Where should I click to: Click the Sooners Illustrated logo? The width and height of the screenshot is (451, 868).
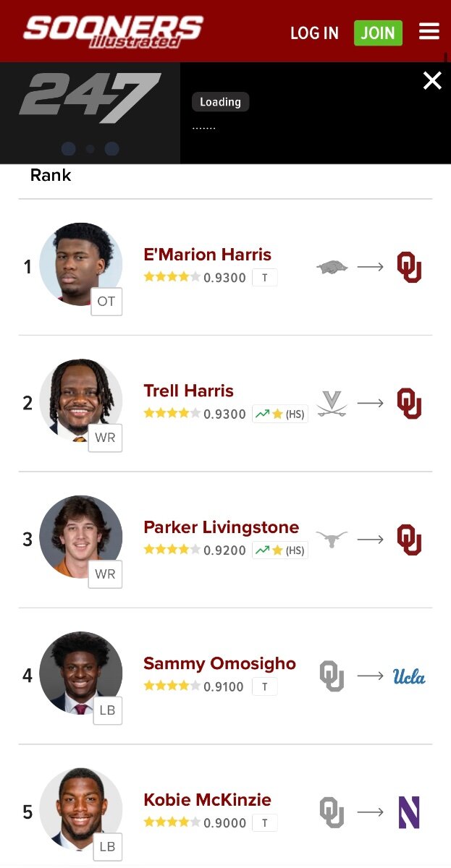[x=113, y=30]
